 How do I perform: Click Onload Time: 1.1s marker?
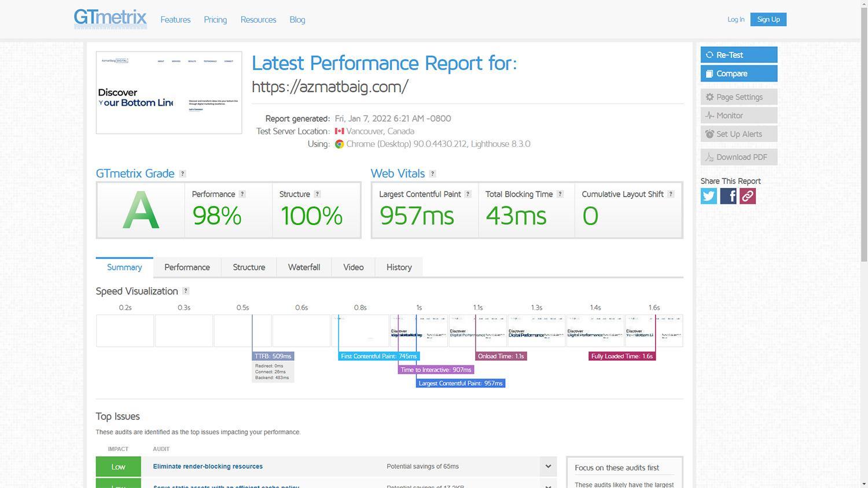pos(501,356)
